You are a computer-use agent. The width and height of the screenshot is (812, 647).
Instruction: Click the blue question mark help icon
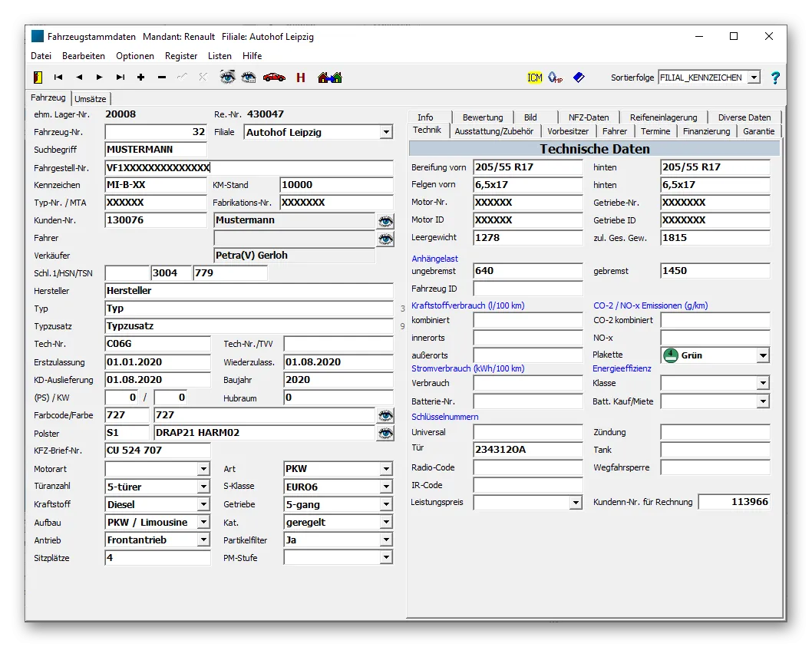775,78
